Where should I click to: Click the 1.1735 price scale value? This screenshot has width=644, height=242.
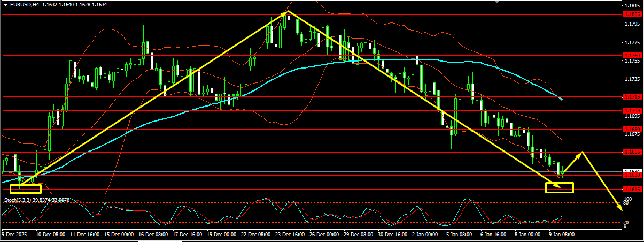pyautogui.click(x=632, y=79)
